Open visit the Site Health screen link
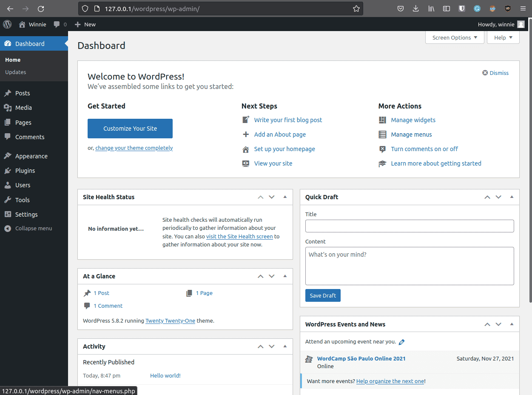 point(239,236)
